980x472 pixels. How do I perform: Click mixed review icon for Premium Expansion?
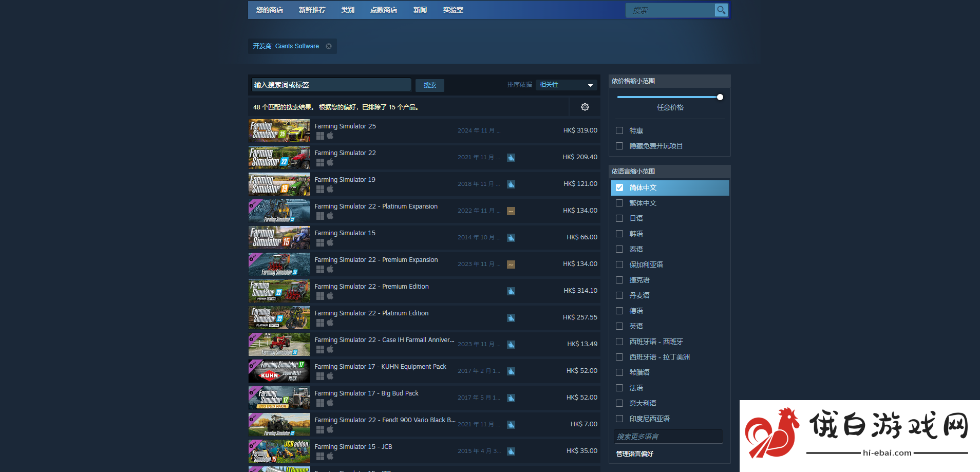tap(511, 265)
